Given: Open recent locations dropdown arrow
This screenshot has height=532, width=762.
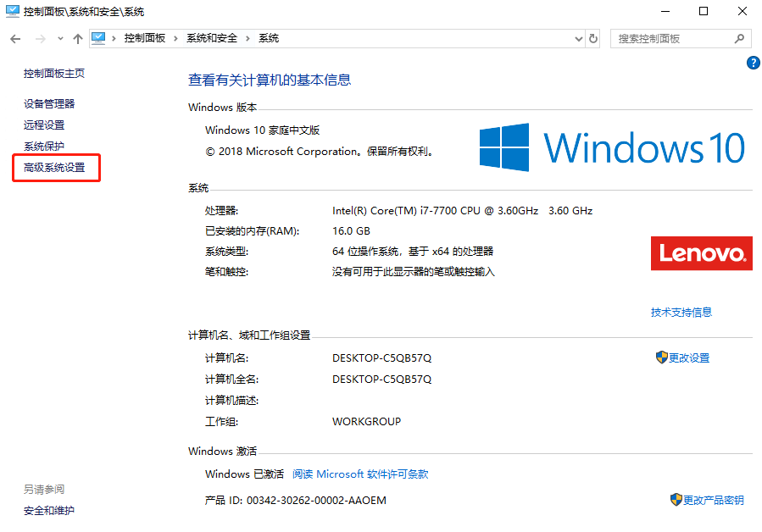Looking at the screenshot, I should [59, 39].
